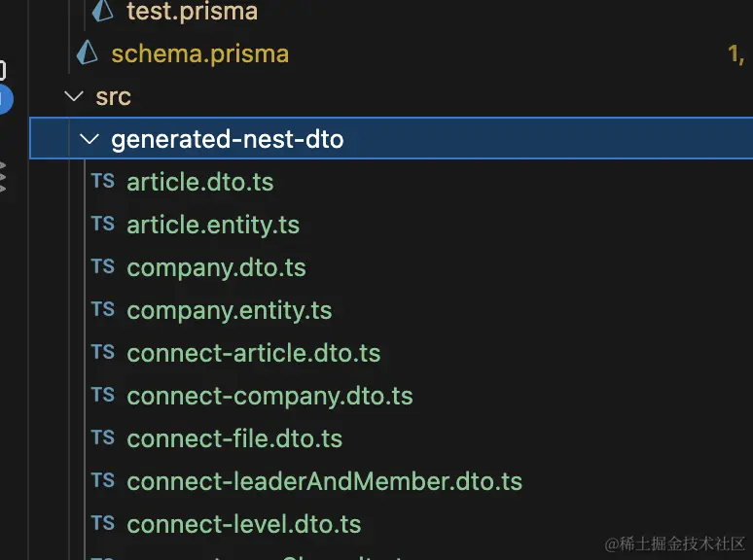The height and width of the screenshot is (560, 753).
Task: Select the generated-nest-dto folder
Action: click(x=391, y=138)
